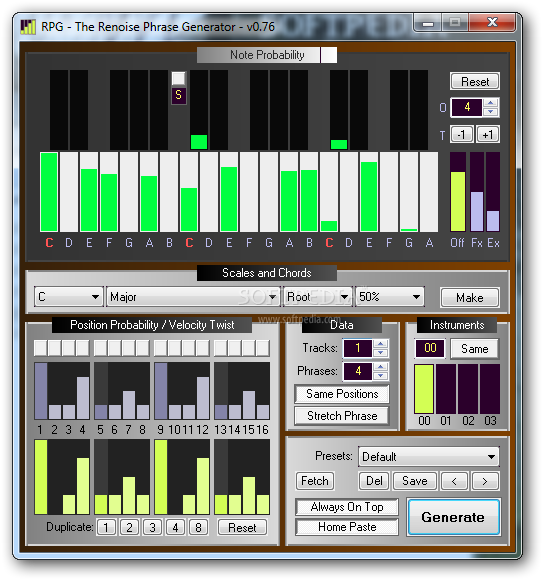This screenshot has height=580, width=543.
Task: Adjust the Off probability slider bar
Action: pyautogui.click(x=458, y=192)
